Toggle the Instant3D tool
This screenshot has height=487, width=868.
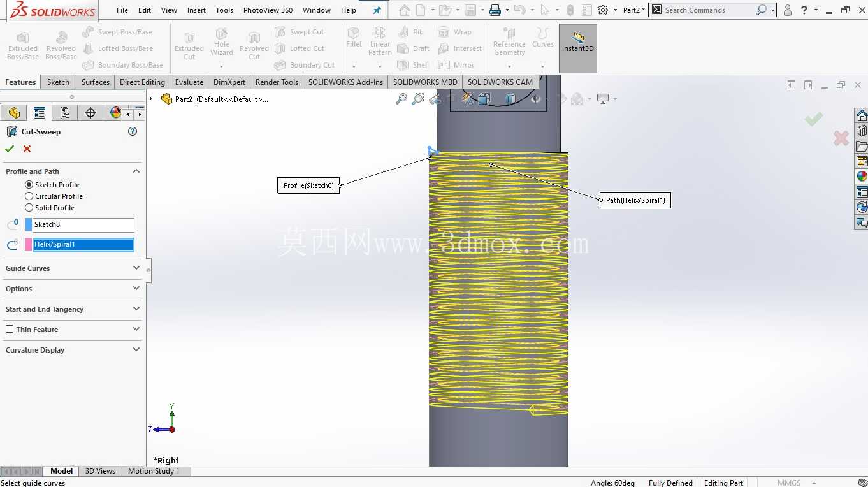pos(578,48)
